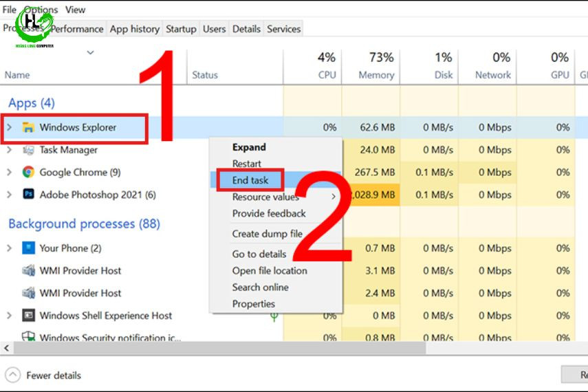The width and height of the screenshot is (588, 392).
Task: Select the Apps (4) group header
Action: point(32,102)
